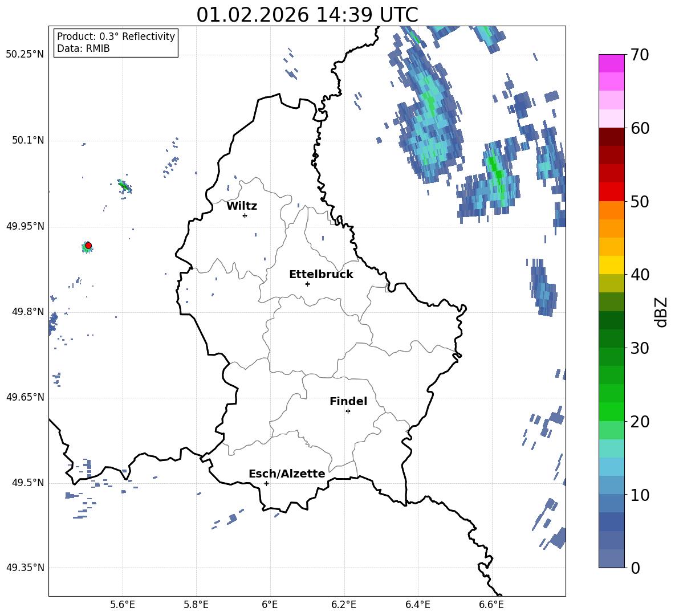This screenshot has height=616, width=675.
Task: Select the Findel station label
Action: click(348, 401)
